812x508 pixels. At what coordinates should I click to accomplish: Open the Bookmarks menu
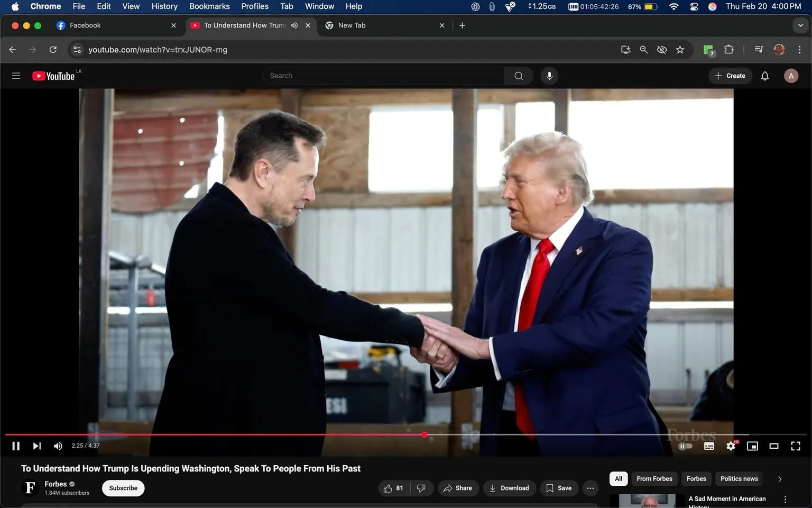tap(209, 6)
